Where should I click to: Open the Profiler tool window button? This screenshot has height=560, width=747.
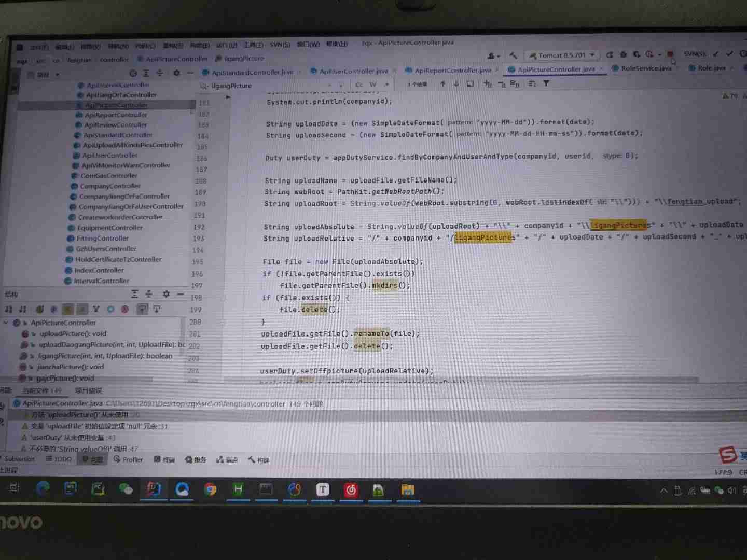click(x=128, y=459)
